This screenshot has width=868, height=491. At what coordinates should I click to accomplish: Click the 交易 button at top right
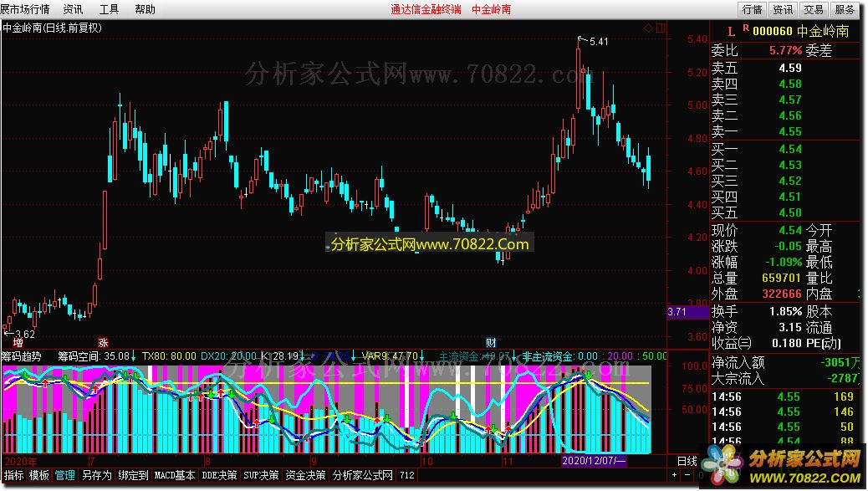coord(814,9)
